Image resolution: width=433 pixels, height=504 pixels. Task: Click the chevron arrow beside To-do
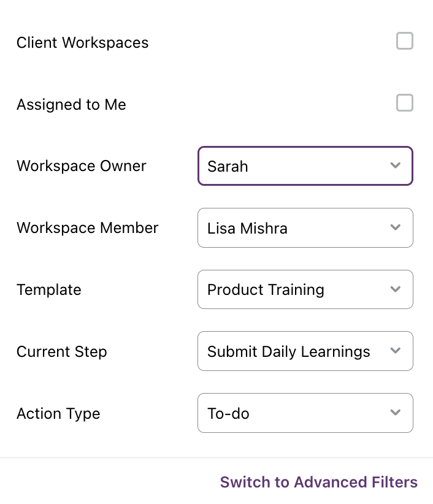click(x=395, y=412)
